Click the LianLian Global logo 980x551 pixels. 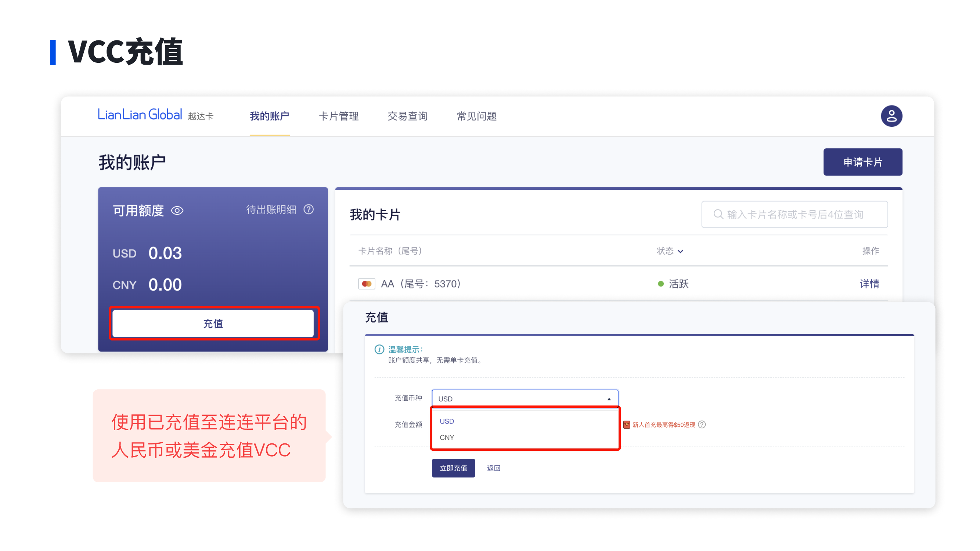click(140, 115)
